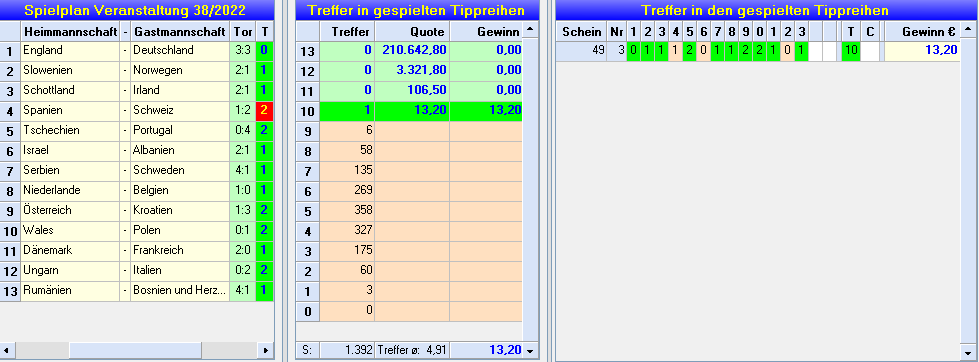Click the Portugal cell

point(180,130)
